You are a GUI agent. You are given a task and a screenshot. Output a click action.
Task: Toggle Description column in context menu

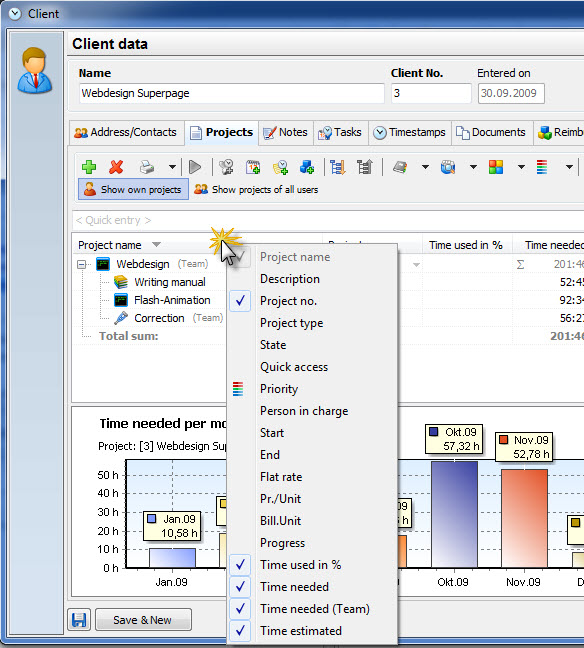click(x=313, y=279)
